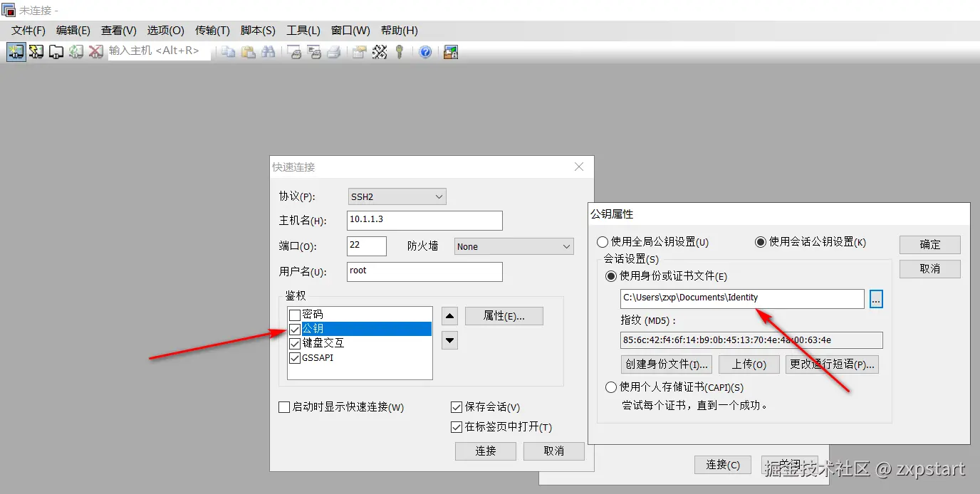Open Session Options toolbar icon
The image size is (980, 494).
tap(360, 52)
